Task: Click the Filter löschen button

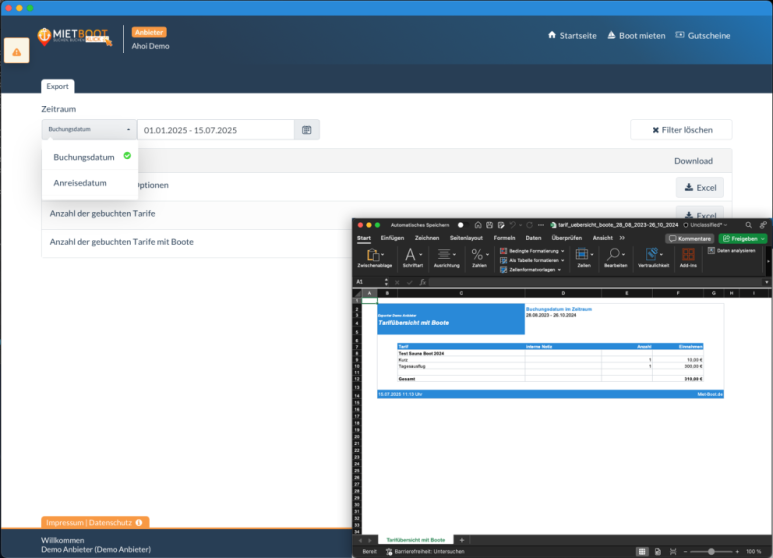Action: 680,130
